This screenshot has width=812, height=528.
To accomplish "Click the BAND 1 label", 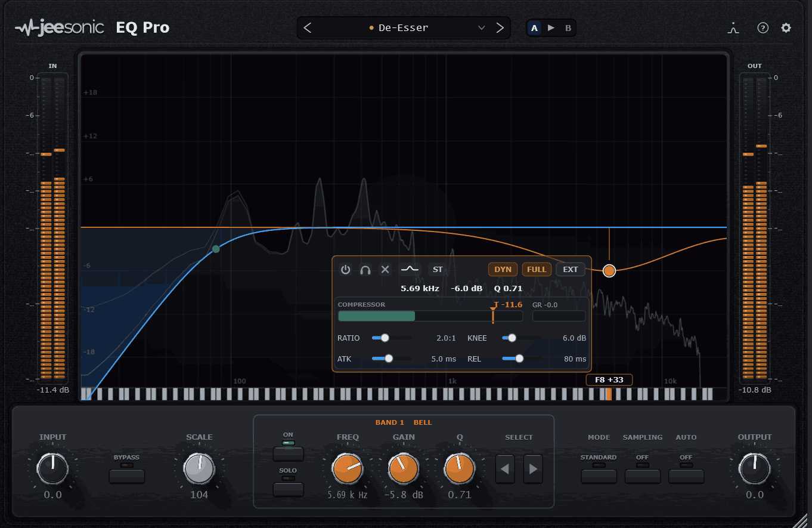I will click(x=390, y=422).
